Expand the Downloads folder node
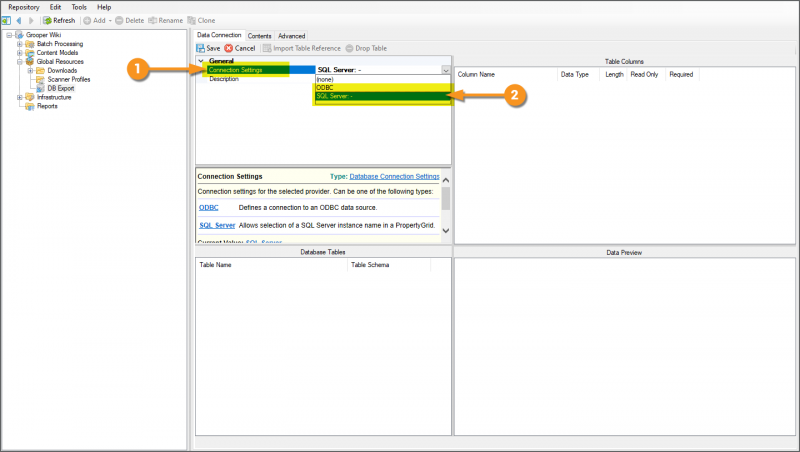 click(30, 70)
